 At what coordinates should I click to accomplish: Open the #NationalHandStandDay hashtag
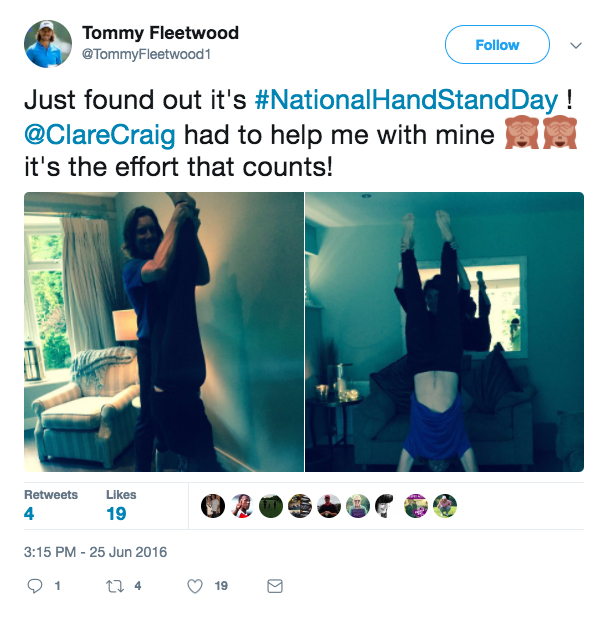406,99
